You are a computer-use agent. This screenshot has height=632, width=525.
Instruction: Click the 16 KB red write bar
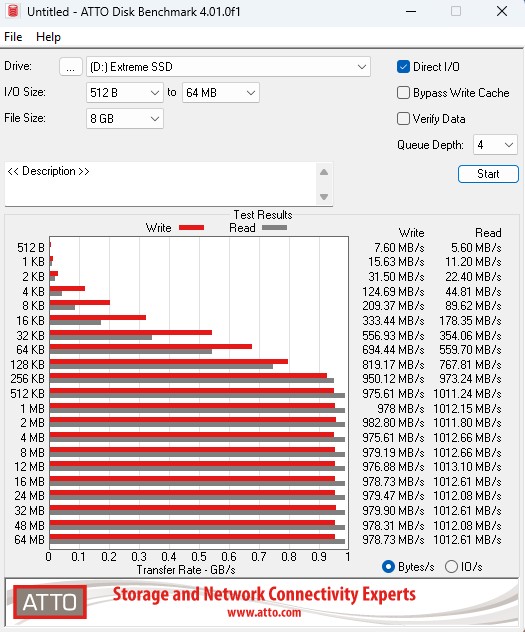98,318
